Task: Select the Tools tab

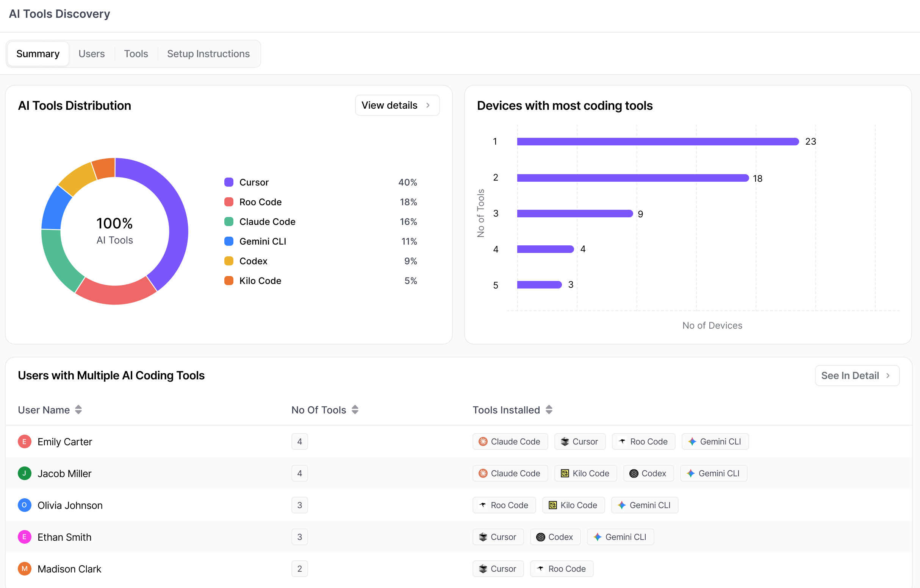Action: (136, 54)
